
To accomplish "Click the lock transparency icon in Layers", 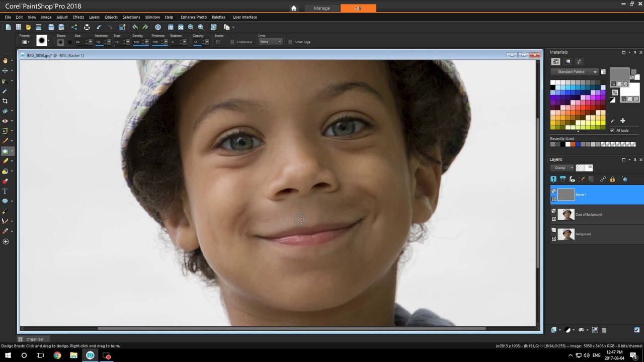I will click(x=612, y=179).
